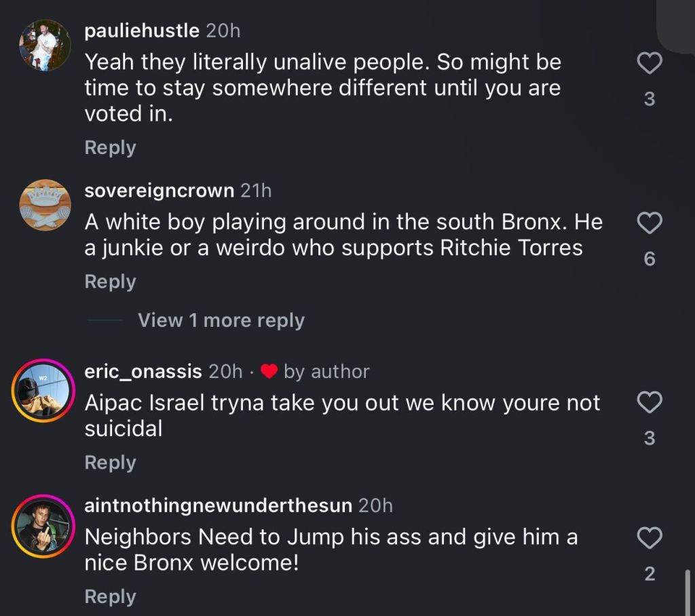Open the sovereigncrown username link
695x616 pixels.
(x=159, y=191)
